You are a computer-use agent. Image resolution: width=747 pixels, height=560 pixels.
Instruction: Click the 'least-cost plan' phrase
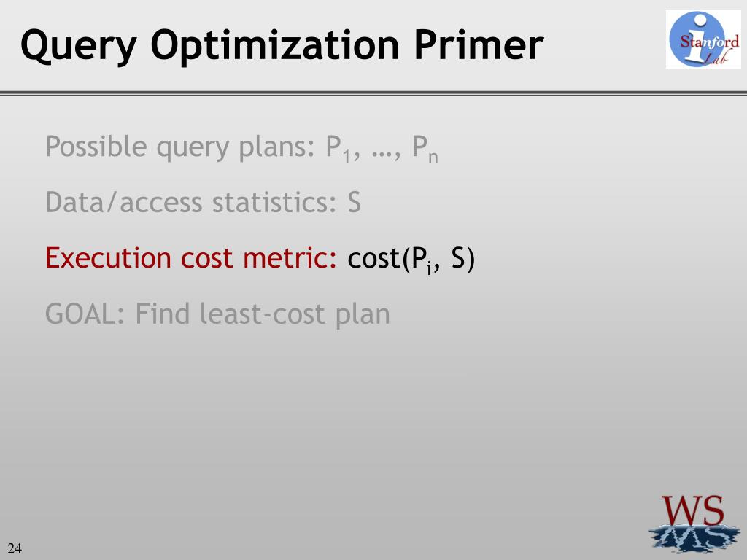click(x=295, y=315)
